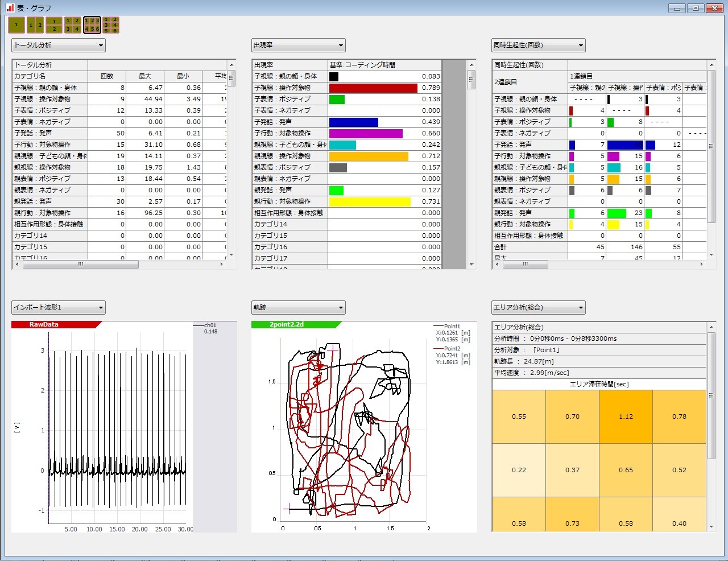728x561 pixels.
Task: Click the yellow 親行動:対象物操作 rate bar
Action: coord(370,201)
